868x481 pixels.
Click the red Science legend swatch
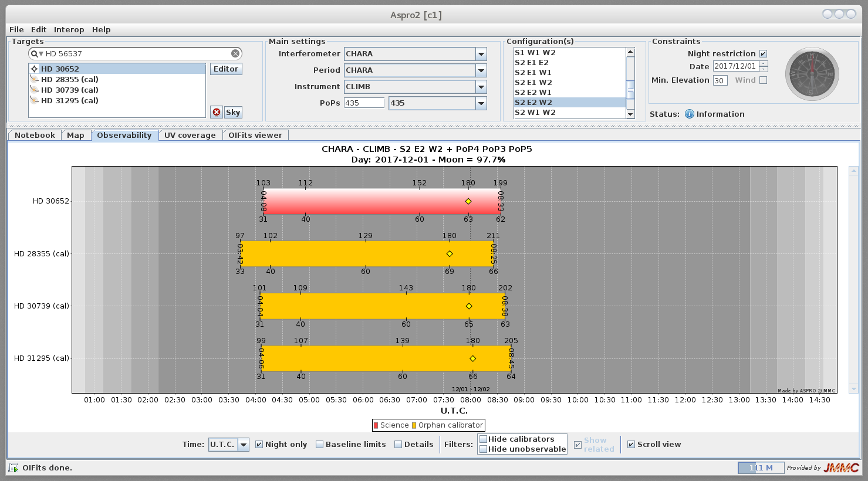[x=376, y=425]
